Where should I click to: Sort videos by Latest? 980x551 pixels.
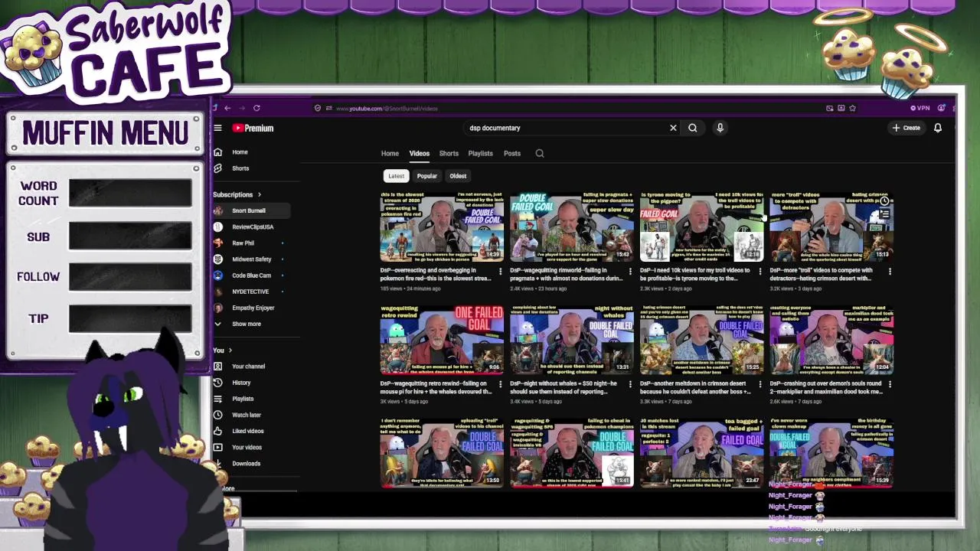[396, 176]
